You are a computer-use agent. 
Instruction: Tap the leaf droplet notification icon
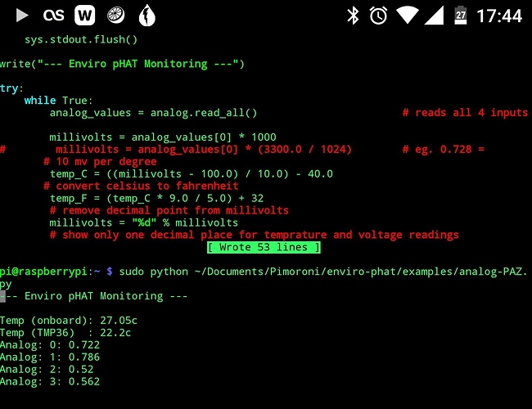pyautogui.click(x=147, y=16)
